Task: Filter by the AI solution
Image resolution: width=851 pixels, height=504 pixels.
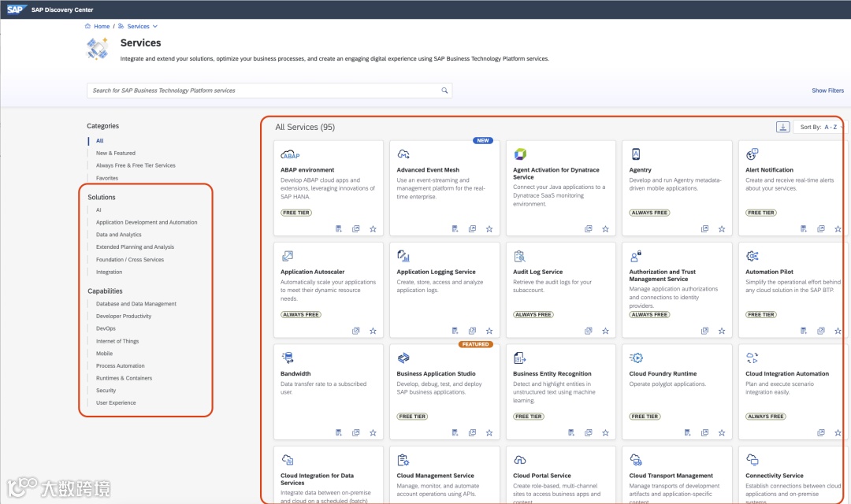Action: pyautogui.click(x=98, y=210)
